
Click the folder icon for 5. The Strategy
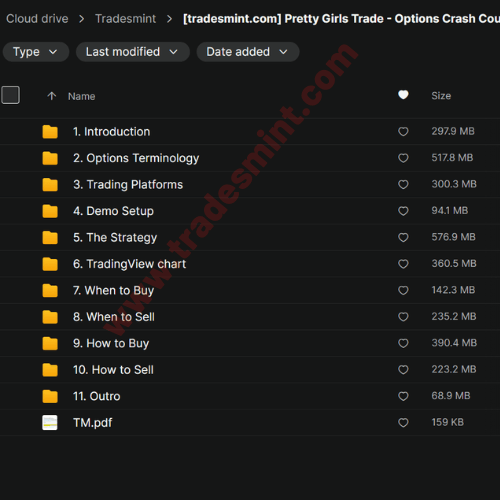[50, 237]
